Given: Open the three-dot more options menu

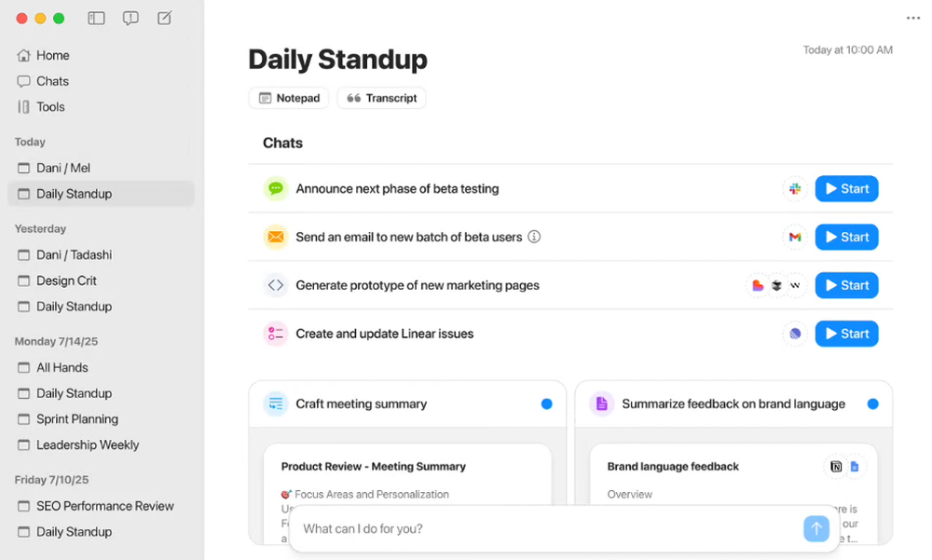Looking at the screenshot, I should click(912, 19).
